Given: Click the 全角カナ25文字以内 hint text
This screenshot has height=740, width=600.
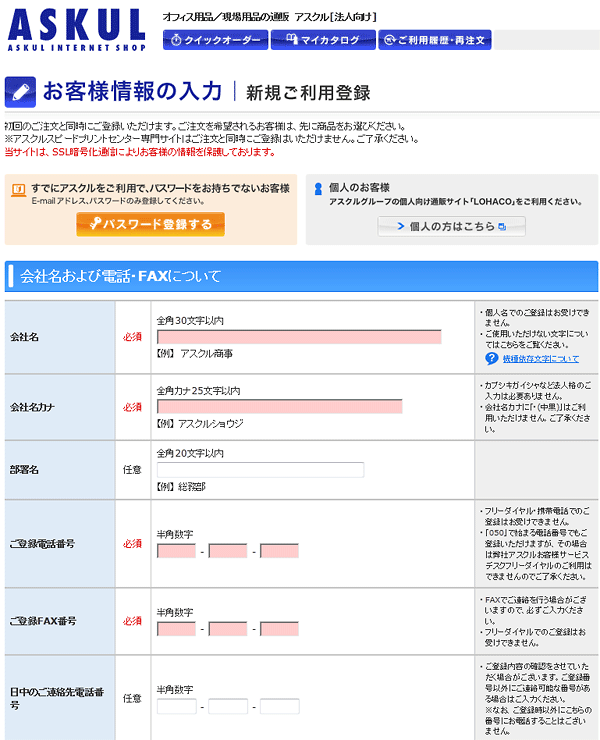Looking at the screenshot, I should pyautogui.click(x=198, y=391).
